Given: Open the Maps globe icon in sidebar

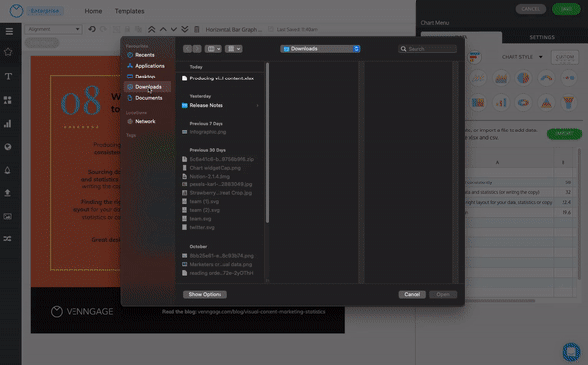Looking at the screenshot, I should [8, 147].
